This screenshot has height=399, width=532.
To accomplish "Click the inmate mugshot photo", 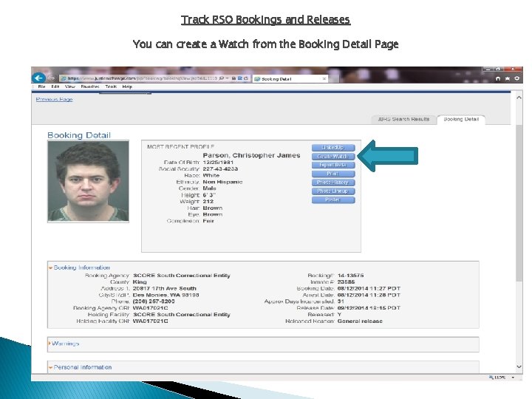I will pyautogui.click(x=88, y=181).
